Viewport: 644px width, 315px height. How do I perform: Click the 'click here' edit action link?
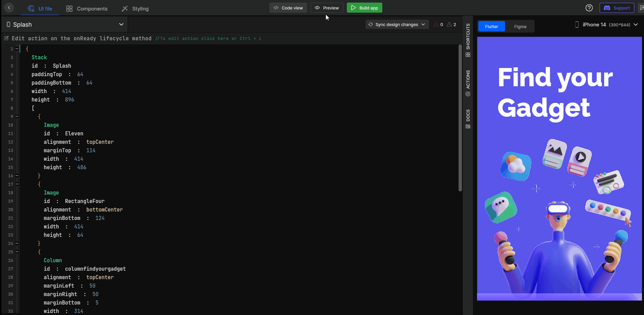tap(215, 38)
